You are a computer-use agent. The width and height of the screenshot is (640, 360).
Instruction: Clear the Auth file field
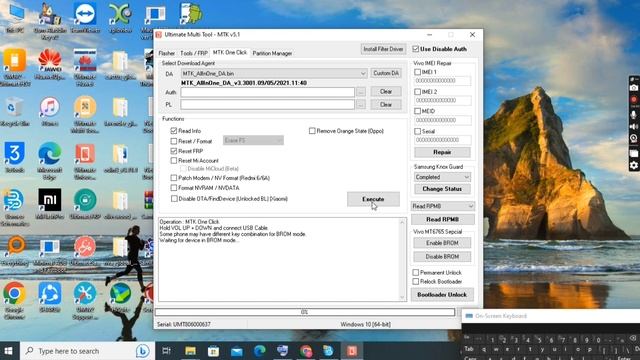[x=386, y=92]
